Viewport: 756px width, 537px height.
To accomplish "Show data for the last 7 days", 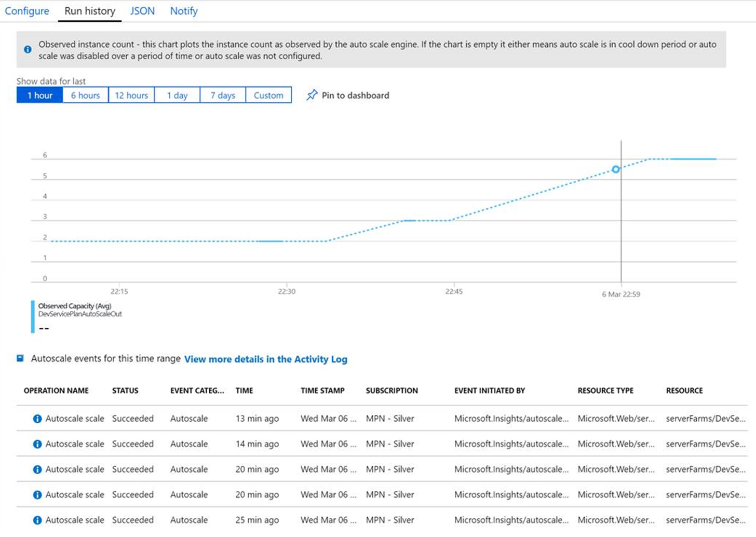I will click(x=223, y=95).
